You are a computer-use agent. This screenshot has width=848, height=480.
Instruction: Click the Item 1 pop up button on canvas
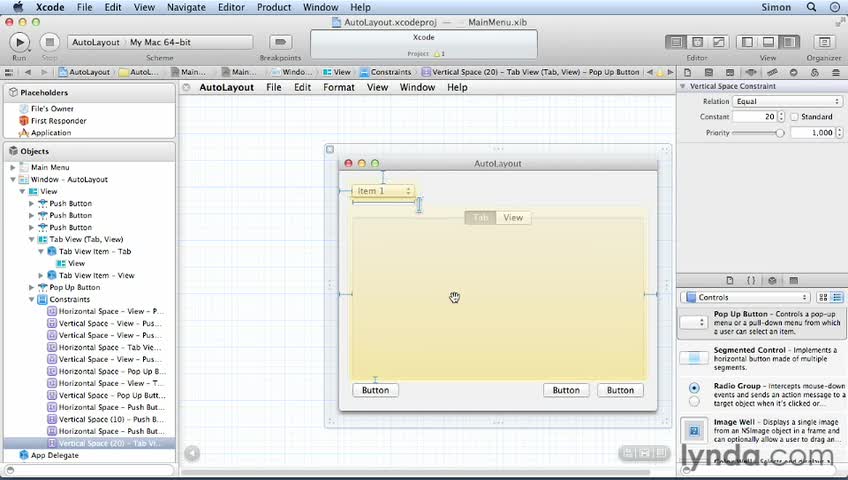[383, 191]
